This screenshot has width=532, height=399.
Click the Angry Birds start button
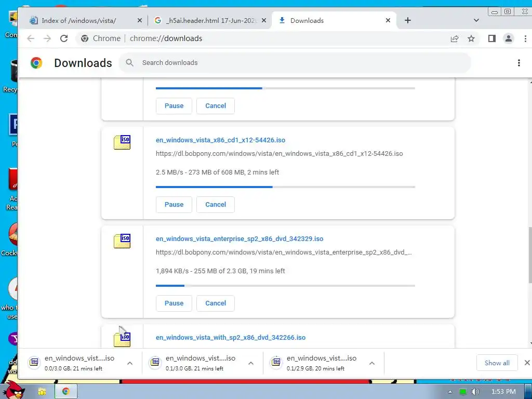coord(15,390)
